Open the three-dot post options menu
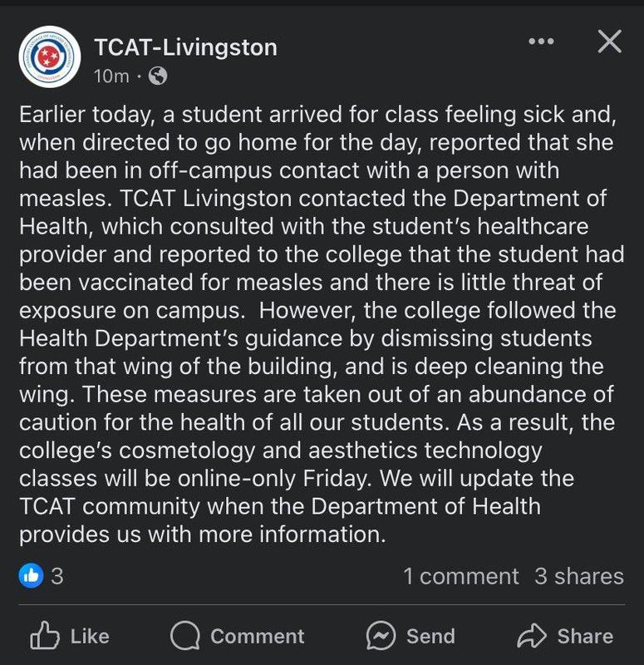Screen dimensions: 644x665 [541, 42]
